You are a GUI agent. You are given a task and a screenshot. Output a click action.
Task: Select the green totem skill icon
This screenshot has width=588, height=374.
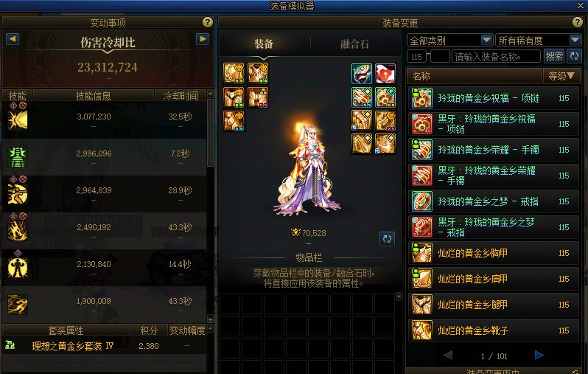(x=18, y=157)
